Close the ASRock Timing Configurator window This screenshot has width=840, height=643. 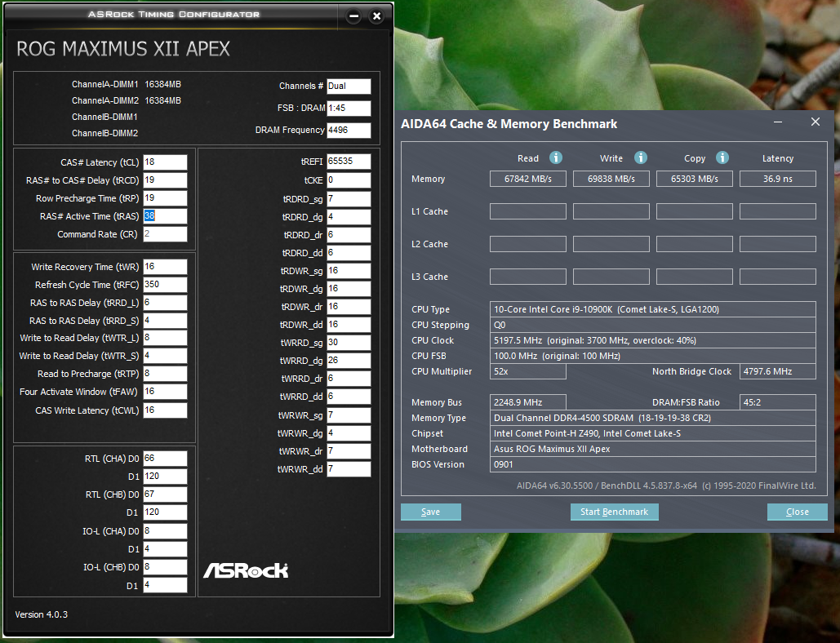(376, 16)
